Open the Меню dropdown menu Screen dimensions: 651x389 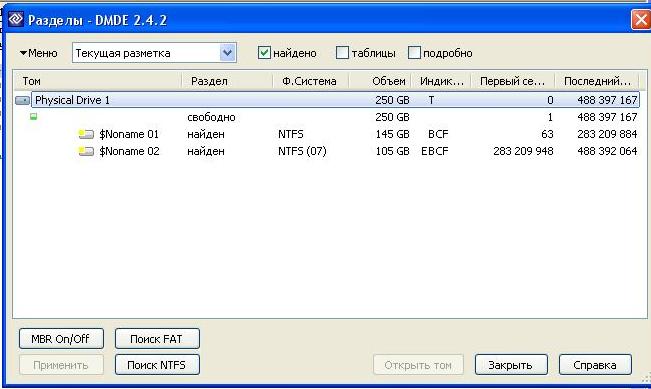click(39, 53)
